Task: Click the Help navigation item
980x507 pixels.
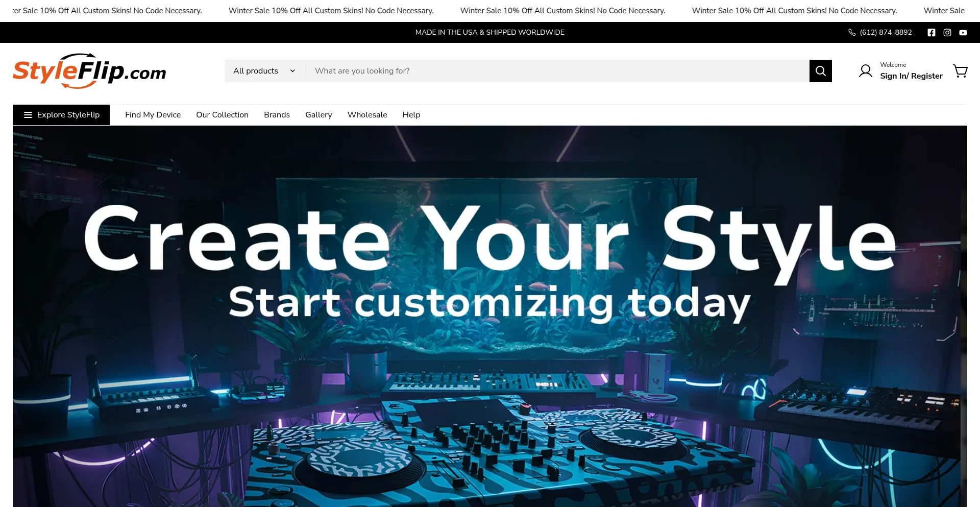Action: point(411,114)
